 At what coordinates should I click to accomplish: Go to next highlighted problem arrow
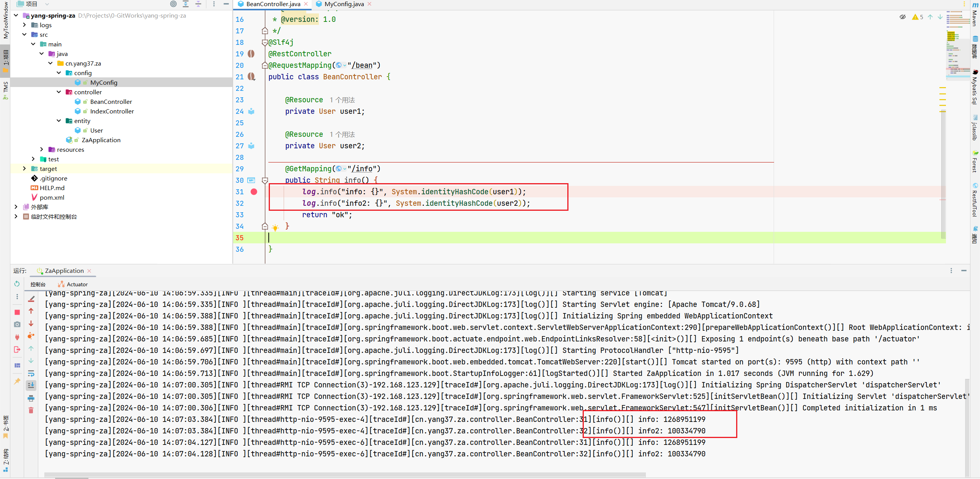[940, 17]
